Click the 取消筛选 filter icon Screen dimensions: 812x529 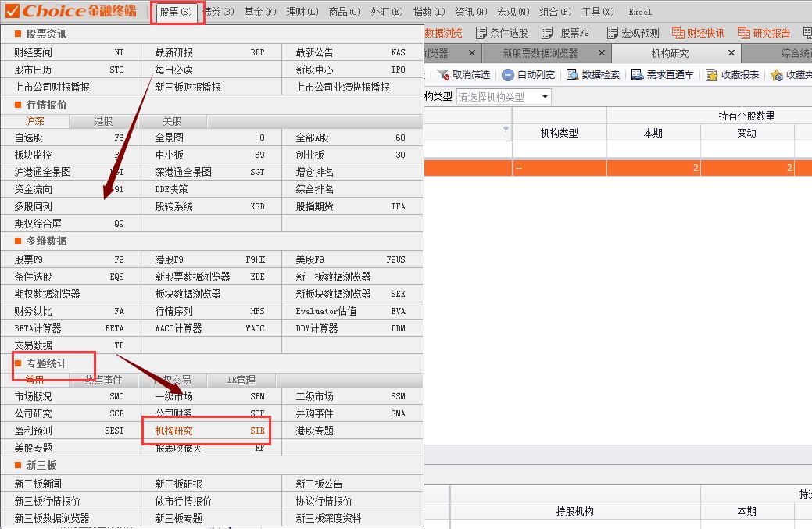click(443, 75)
